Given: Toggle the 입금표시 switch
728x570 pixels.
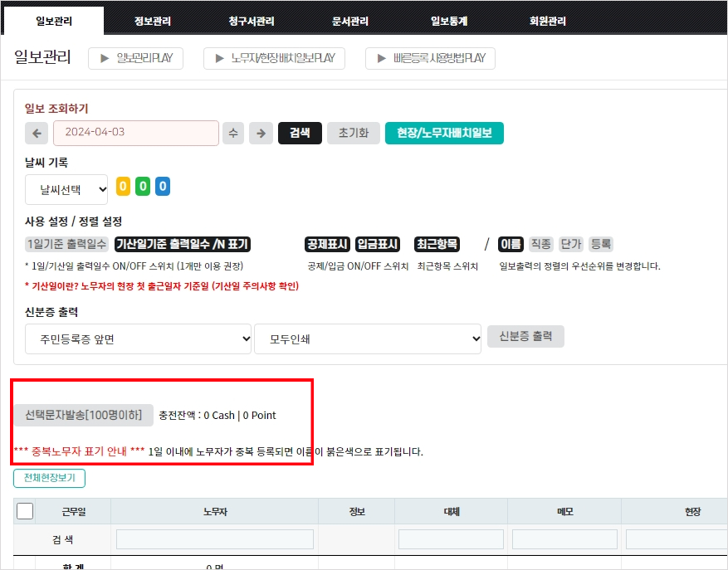Looking at the screenshot, I should click(x=378, y=244).
